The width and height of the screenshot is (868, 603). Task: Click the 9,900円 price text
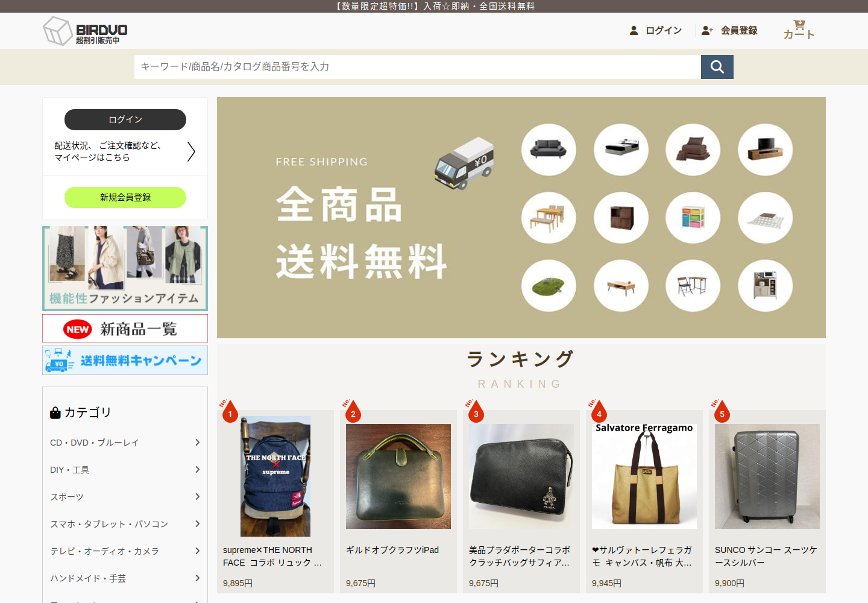[730, 583]
